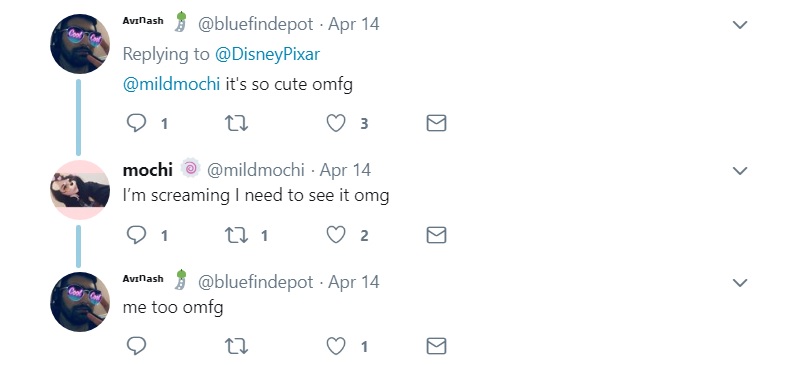Image resolution: width=800 pixels, height=365 pixels.
Task: Open the @bluefindepot handle on last tweet
Action: (x=256, y=282)
